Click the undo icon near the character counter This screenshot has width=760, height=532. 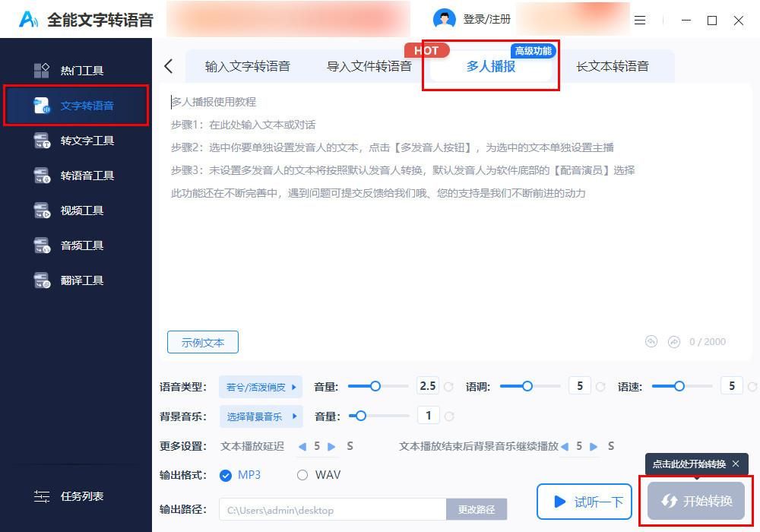[x=651, y=341]
